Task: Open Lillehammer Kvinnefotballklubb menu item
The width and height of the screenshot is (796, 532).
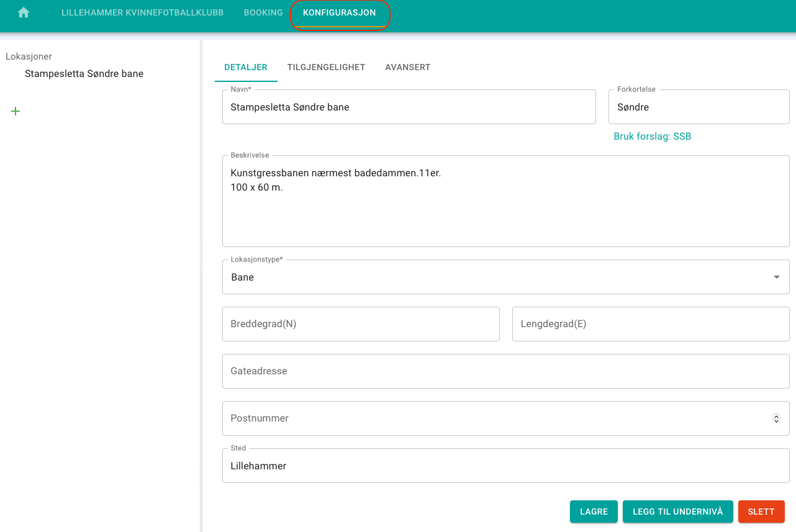Action: [142, 12]
